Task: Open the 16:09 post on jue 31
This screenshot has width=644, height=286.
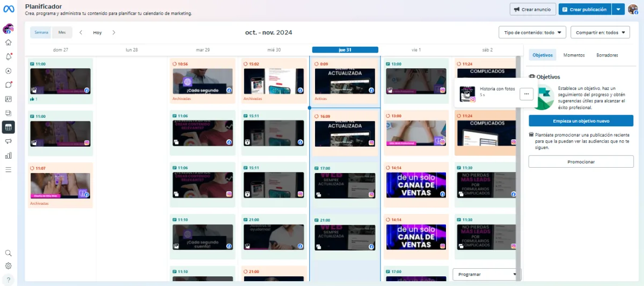Action: [x=345, y=133]
